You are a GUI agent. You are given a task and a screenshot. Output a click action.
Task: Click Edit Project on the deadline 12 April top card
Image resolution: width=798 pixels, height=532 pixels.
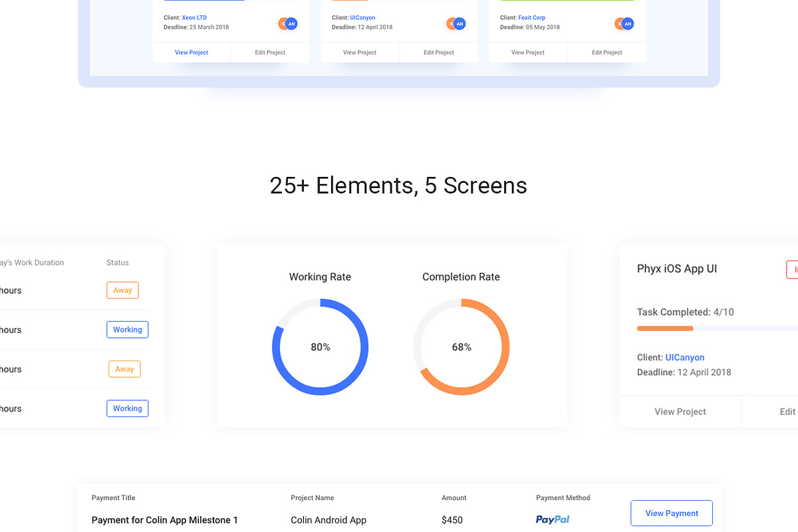click(x=439, y=53)
